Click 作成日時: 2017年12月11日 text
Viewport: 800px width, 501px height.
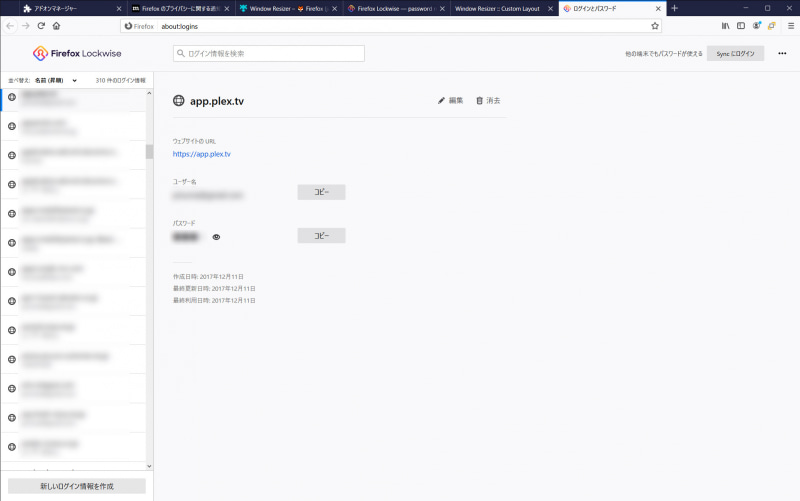tap(208, 277)
